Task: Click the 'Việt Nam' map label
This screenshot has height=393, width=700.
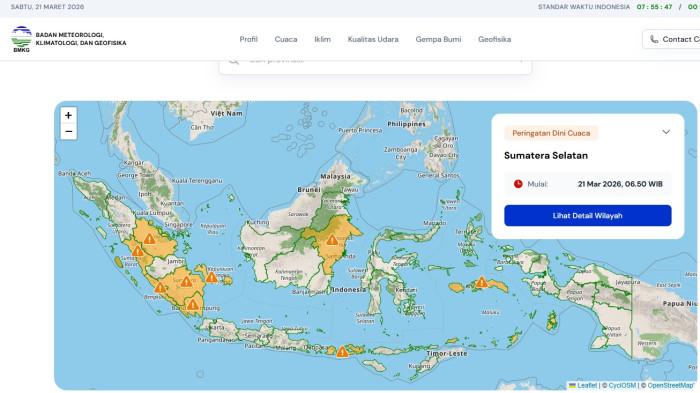Action: pyautogui.click(x=226, y=113)
